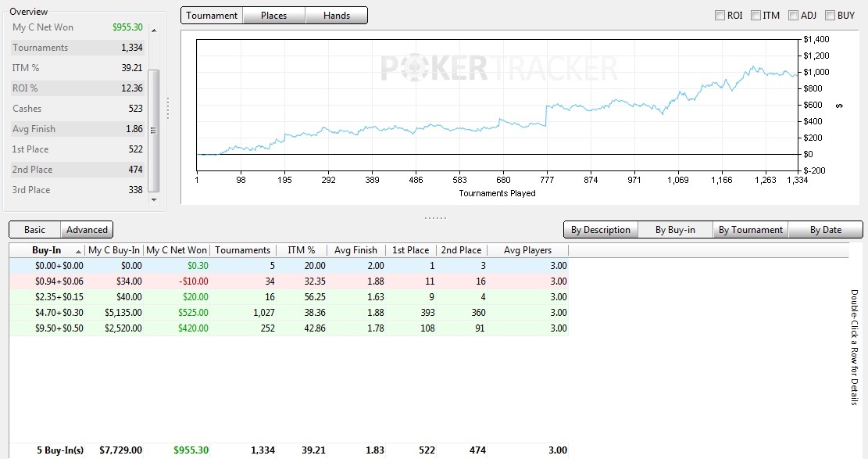Enable the ROI checkbox
Viewport: 868px width, 459px height.
point(720,16)
